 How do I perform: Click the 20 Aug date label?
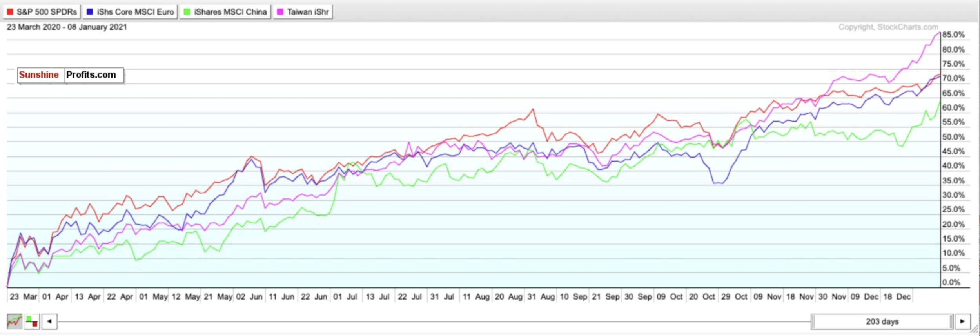tap(509, 297)
